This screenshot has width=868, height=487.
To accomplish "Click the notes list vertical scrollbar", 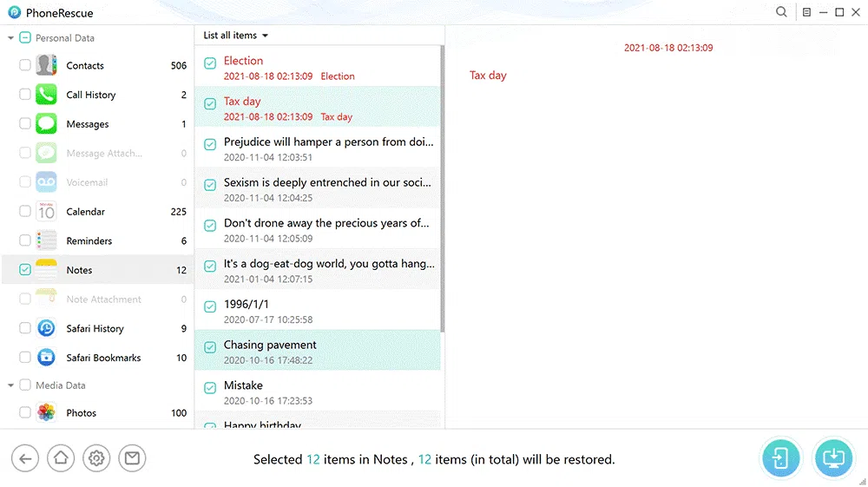I will coord(443,191).
